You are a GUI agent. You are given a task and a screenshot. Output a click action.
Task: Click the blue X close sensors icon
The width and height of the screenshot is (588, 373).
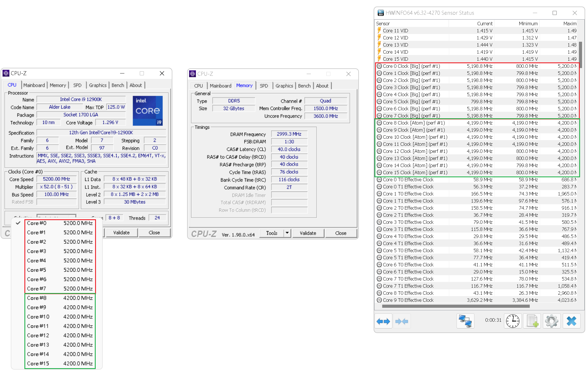tap(571, 321)
